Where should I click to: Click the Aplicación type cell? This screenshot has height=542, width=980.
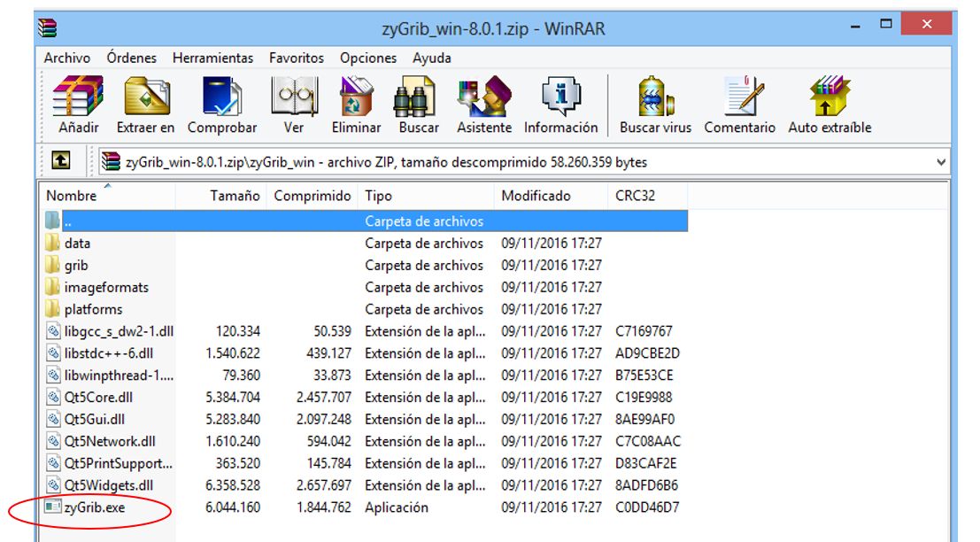pyautogui.click(x=397, y=507)
